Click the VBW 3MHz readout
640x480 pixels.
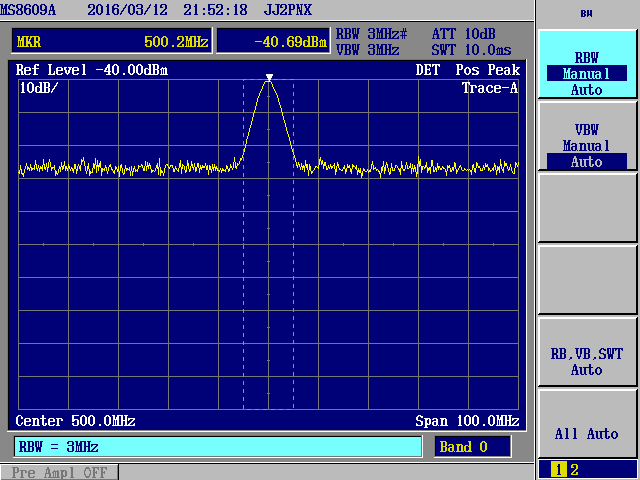pyautogui.click(x=367, y=50)
